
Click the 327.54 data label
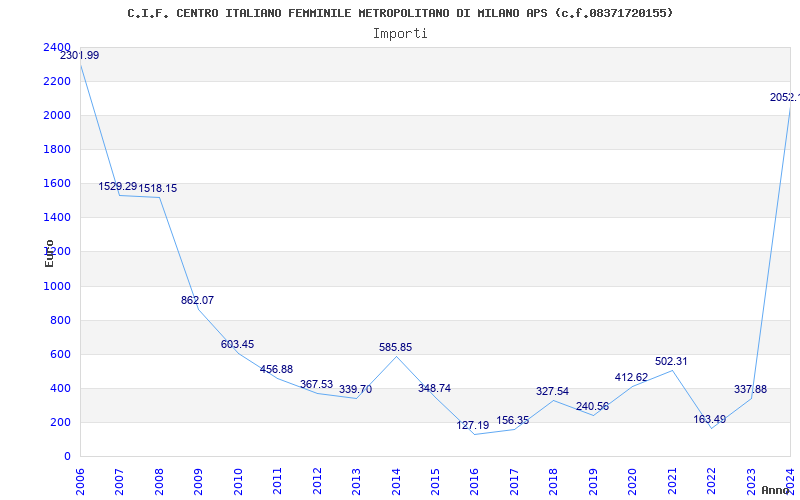[553, 391]
